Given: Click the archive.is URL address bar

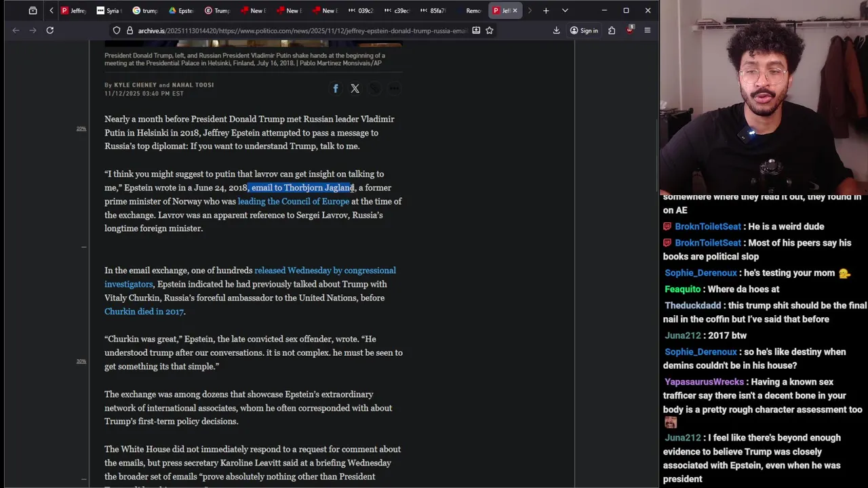Looking at the screenshot, I should [x=302, y=30].
